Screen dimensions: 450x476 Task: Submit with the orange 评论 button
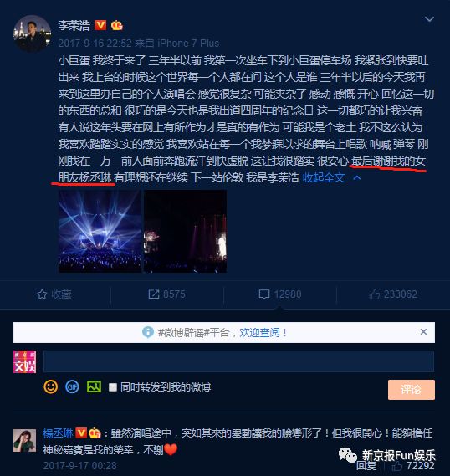coord(412,390)
